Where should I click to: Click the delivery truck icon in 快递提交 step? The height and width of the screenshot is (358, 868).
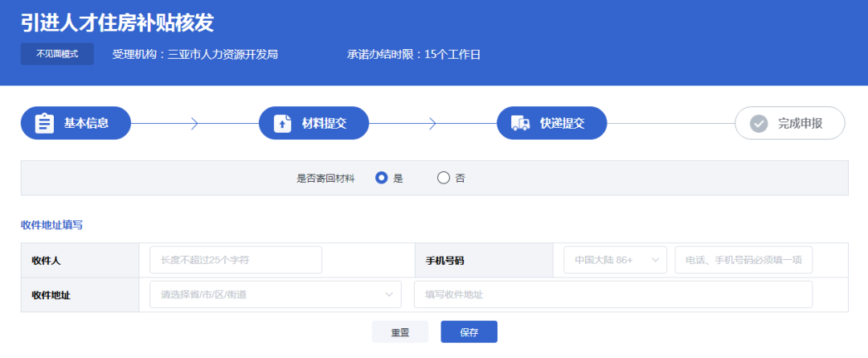[520, 123]
